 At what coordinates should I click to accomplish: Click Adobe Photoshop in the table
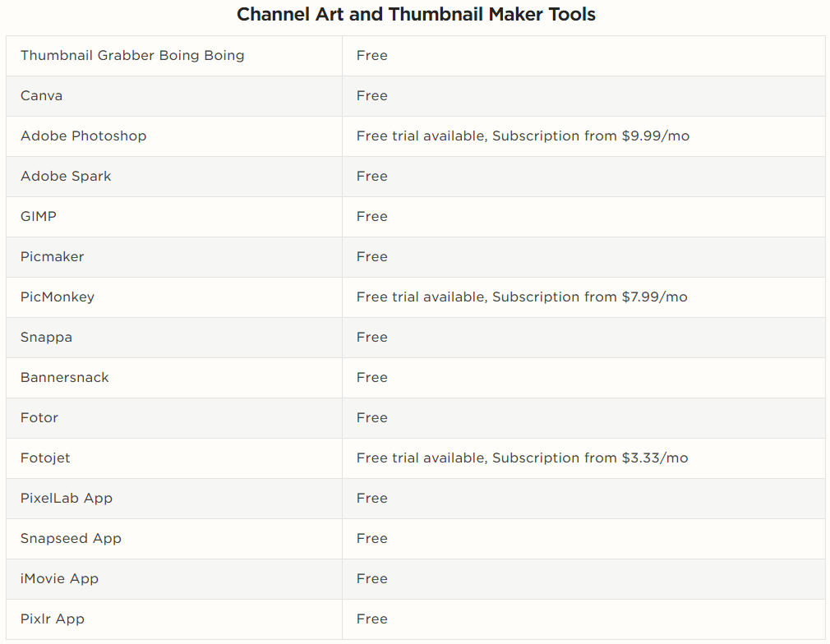pyautogui.click(x=84, y=136)
